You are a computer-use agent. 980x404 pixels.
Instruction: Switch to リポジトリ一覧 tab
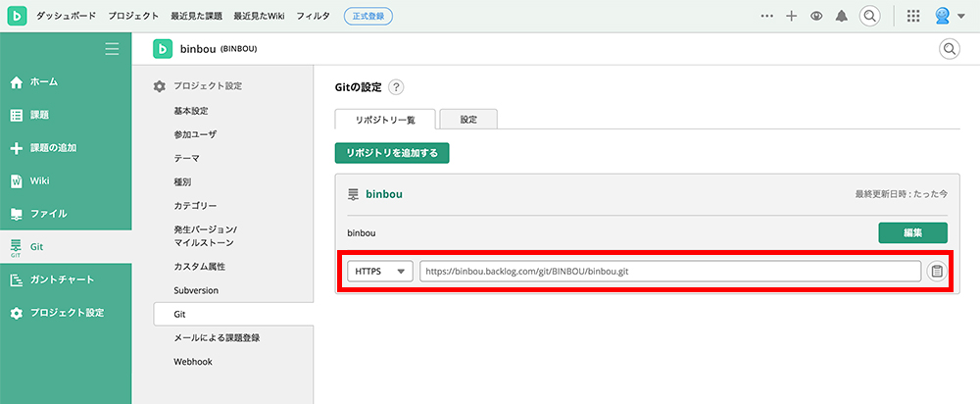coord(385,120)
